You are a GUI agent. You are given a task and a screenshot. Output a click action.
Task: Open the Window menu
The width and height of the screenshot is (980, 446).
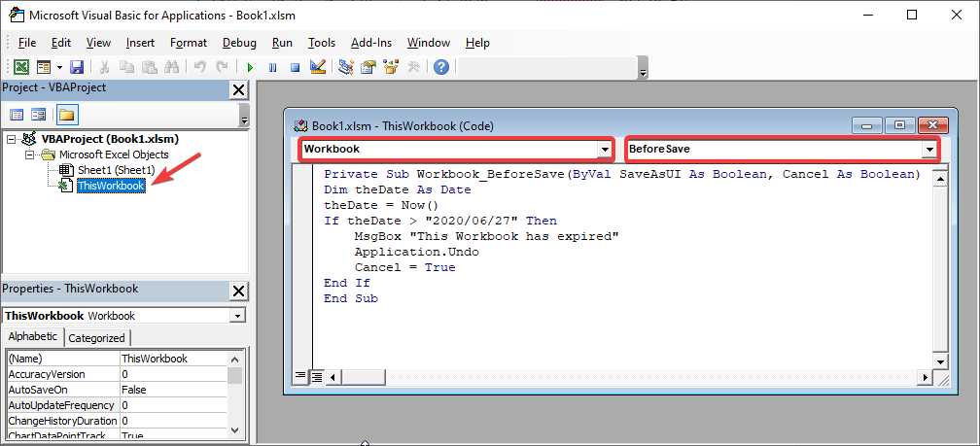coord(429,43)
